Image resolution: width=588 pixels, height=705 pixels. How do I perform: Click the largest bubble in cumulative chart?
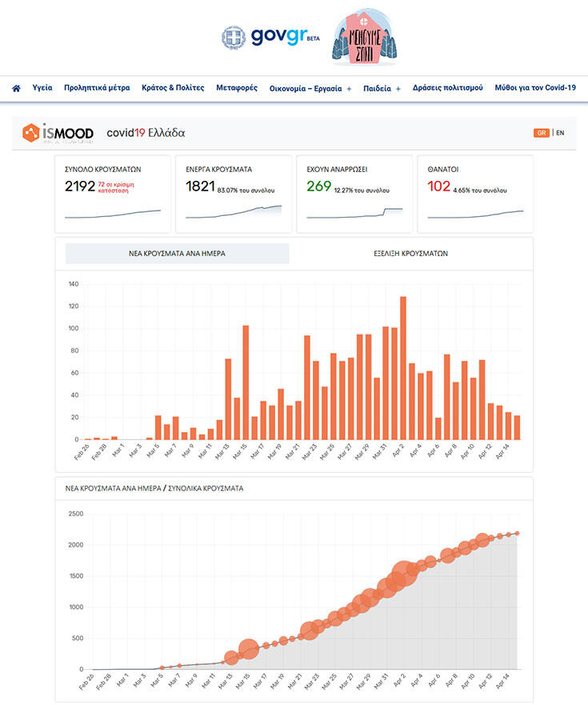click(403, 575)
